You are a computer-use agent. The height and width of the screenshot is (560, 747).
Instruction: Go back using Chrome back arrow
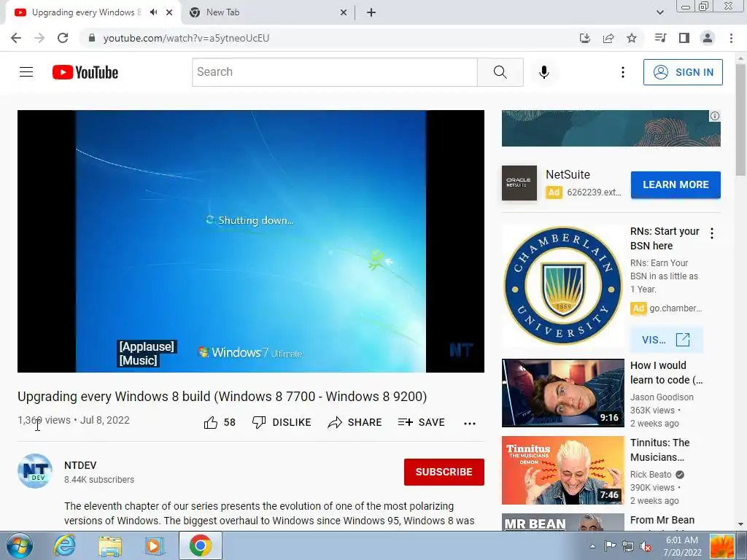click(16, 38)
